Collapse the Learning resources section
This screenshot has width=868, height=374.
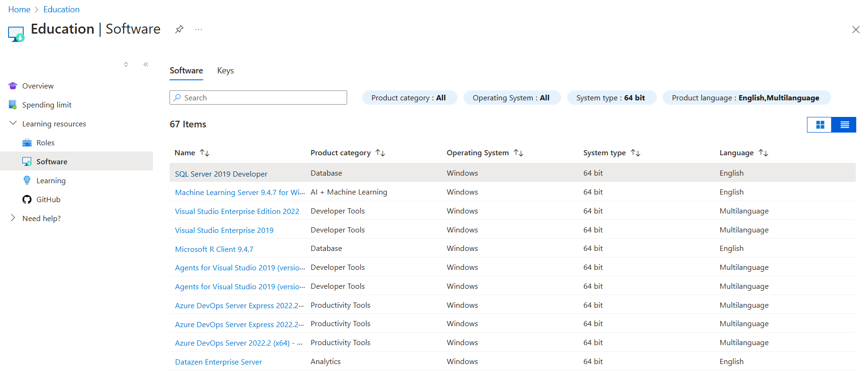tap(13, 123)
